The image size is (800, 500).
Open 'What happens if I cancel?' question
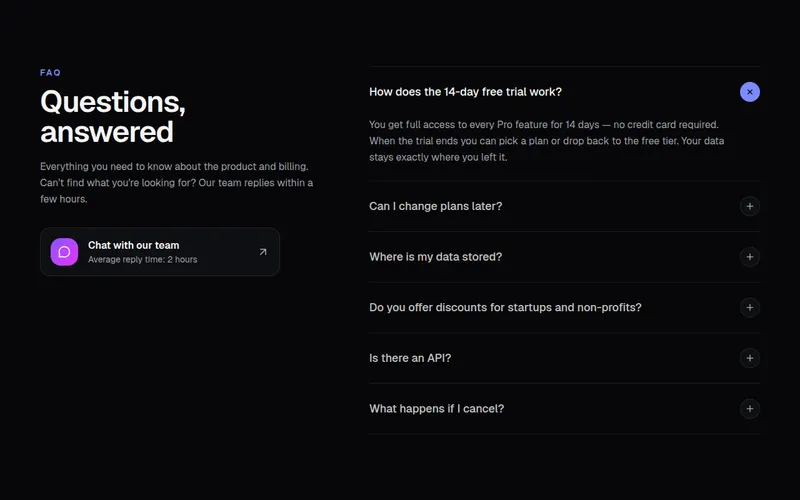pyautogui.click(x=436, y=409)
